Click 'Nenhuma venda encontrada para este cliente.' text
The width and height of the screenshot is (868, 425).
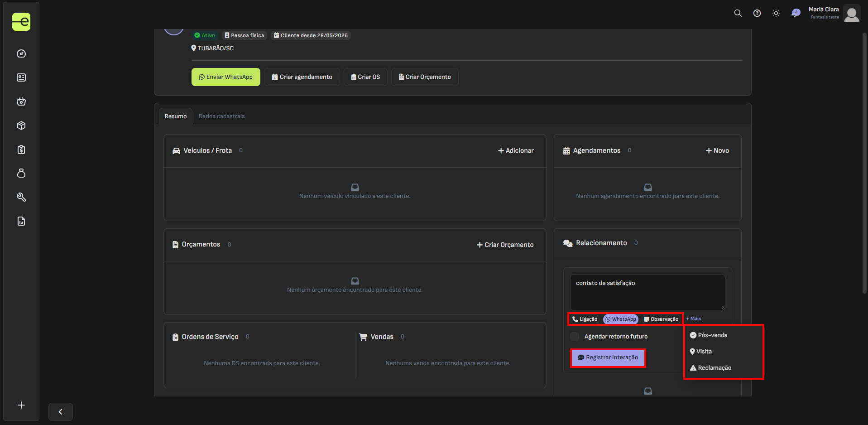click(x=448, y=363)
